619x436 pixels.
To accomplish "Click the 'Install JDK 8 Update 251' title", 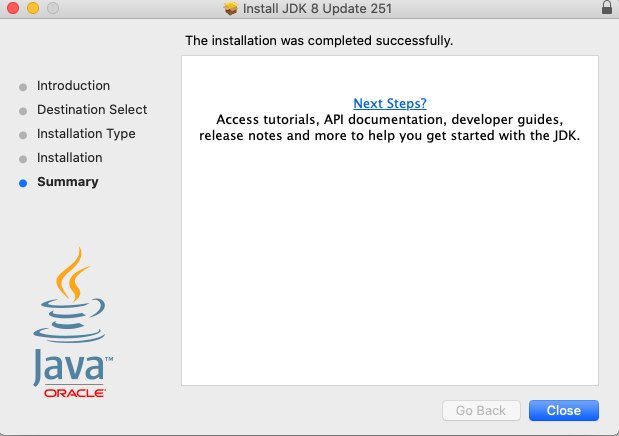I will pos(317,8).
